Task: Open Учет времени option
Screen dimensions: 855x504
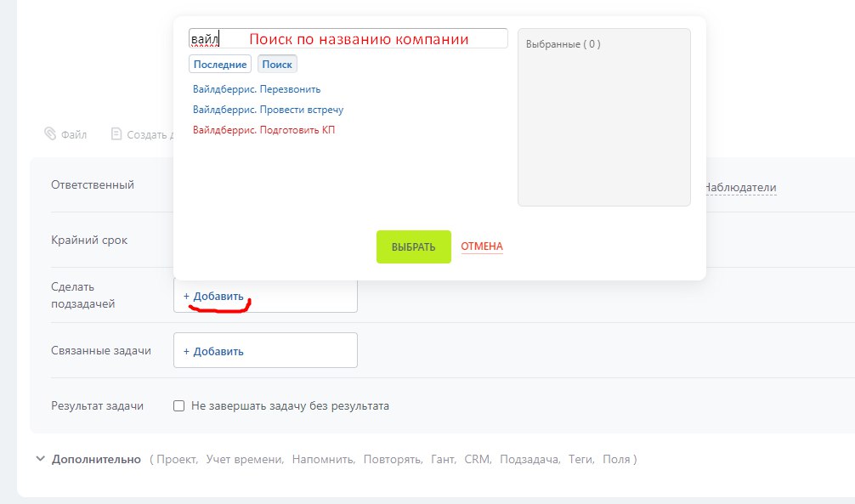Action: pyautogui.click(x=244, y=459)
